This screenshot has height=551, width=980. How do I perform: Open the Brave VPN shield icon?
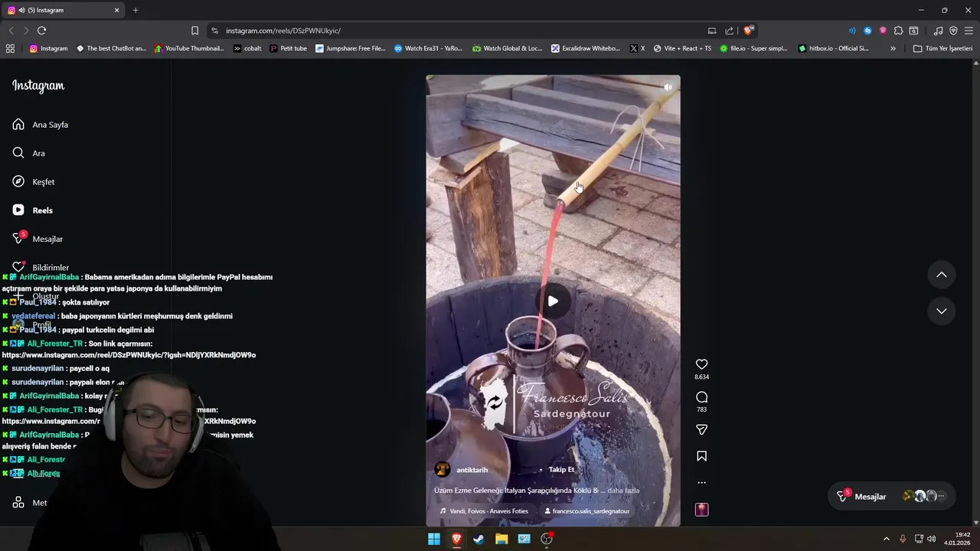coord(953,31)
